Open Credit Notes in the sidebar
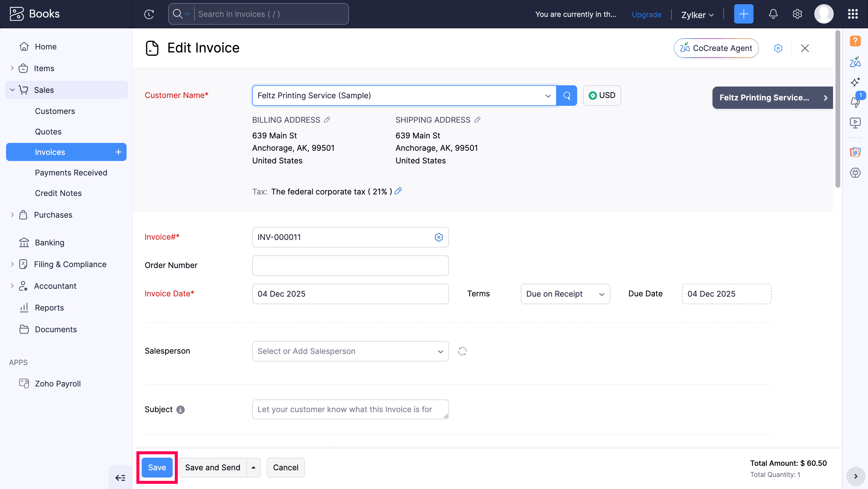 tap(58, 193)
